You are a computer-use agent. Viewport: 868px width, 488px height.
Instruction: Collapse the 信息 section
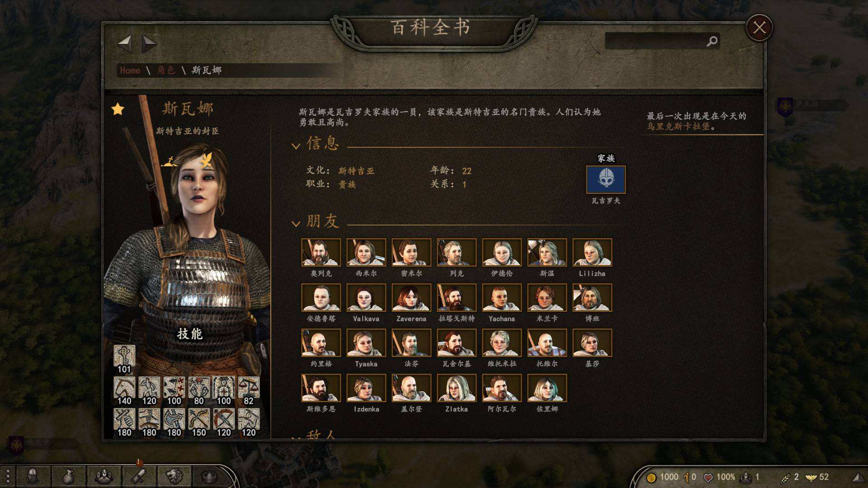click(296, 146)
